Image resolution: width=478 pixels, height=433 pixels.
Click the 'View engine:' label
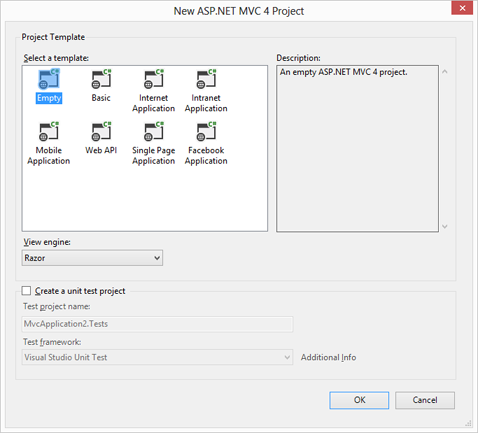pos(47,242)
